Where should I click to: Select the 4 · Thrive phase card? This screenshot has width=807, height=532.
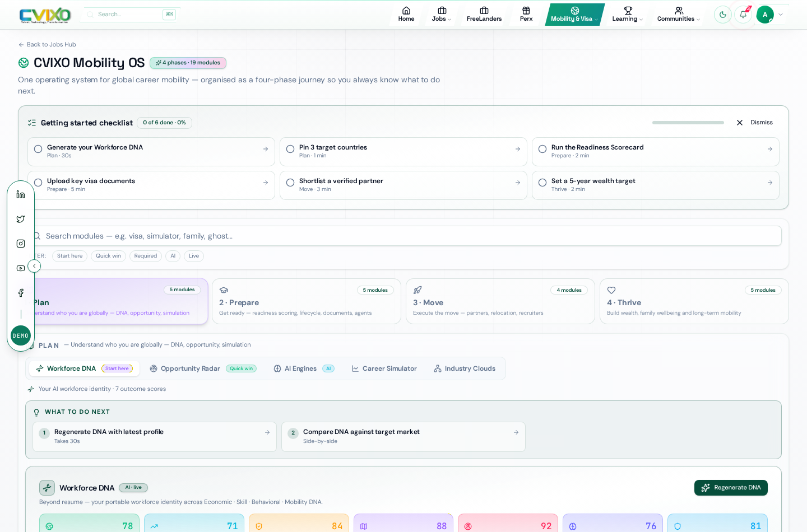pos(694,301)
